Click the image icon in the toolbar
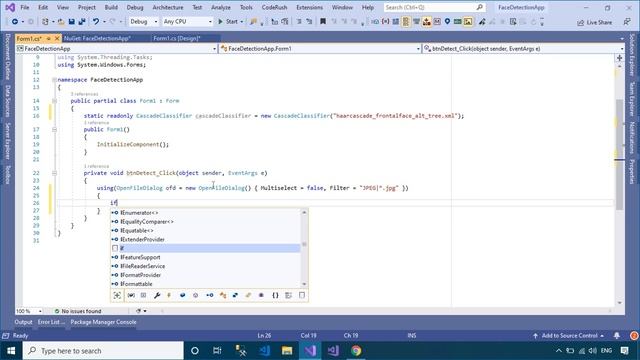The height and width of the screenshot is (360, 640). (x=468, y=22)
